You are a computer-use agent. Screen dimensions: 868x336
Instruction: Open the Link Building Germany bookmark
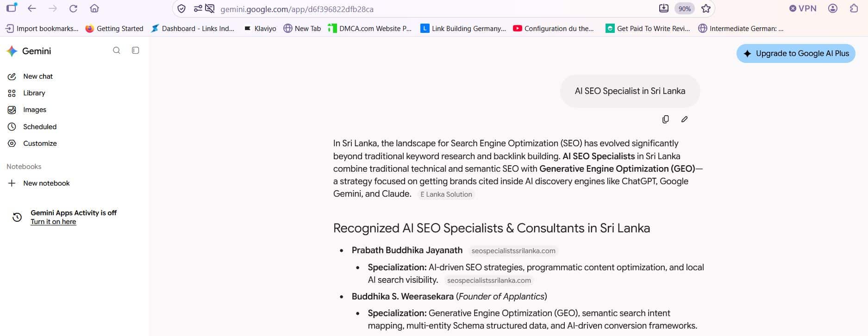463,28
